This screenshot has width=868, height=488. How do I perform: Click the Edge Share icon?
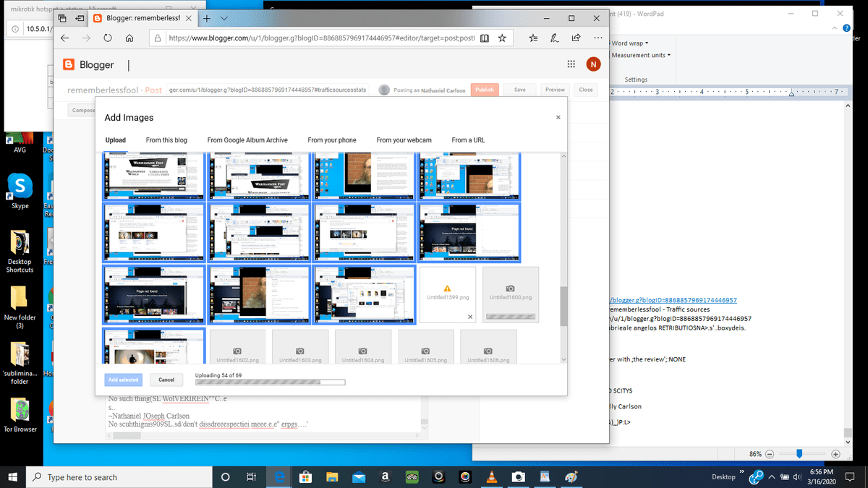coord(576,38)
